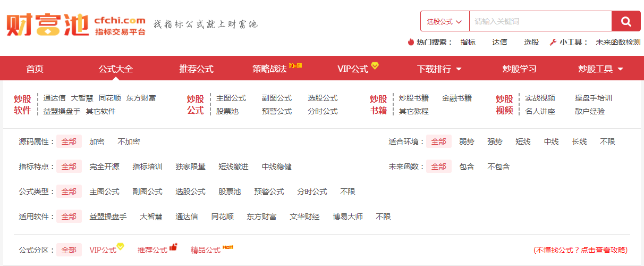Filter 适用软件 by 博易大师
The image size is (644, 266).
(348, 217)
